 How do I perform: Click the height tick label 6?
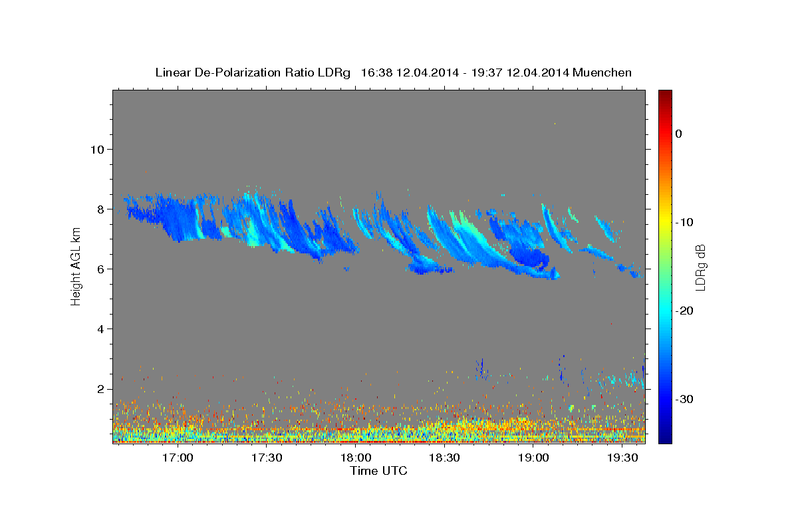pyautogui.click(x=99, y=269)
